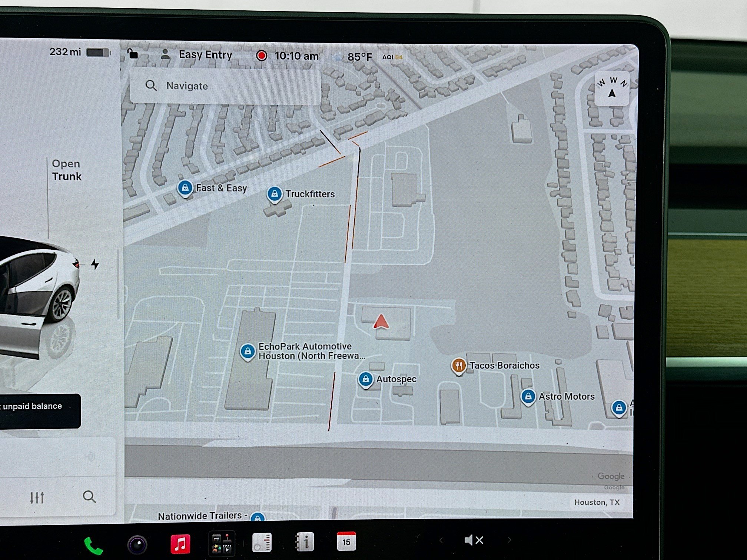Raise volume with the right chevron
This screenshot has height=560, width=747.
pyautogui.click(x=509, y=540)
